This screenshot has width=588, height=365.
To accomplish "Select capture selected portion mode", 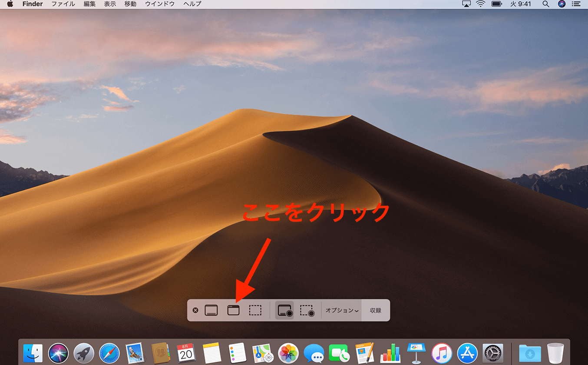I will 255,310.
